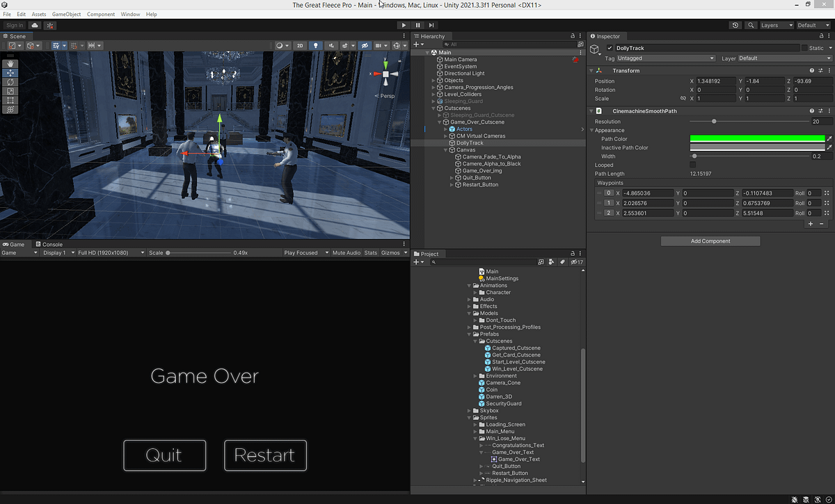The height and width of the screenshot is (504, 835).
Task: Open the green Path Color swatch
Action: (x=757, y=138)
